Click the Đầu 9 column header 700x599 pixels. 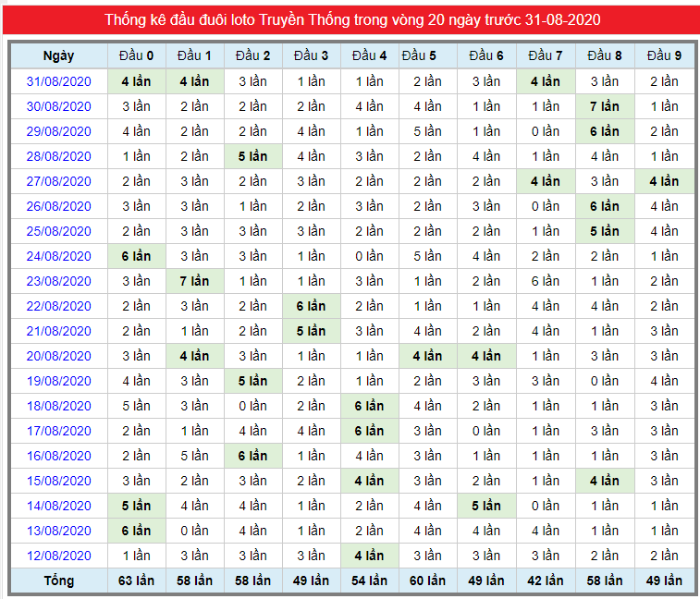click(x=664, y=55)
